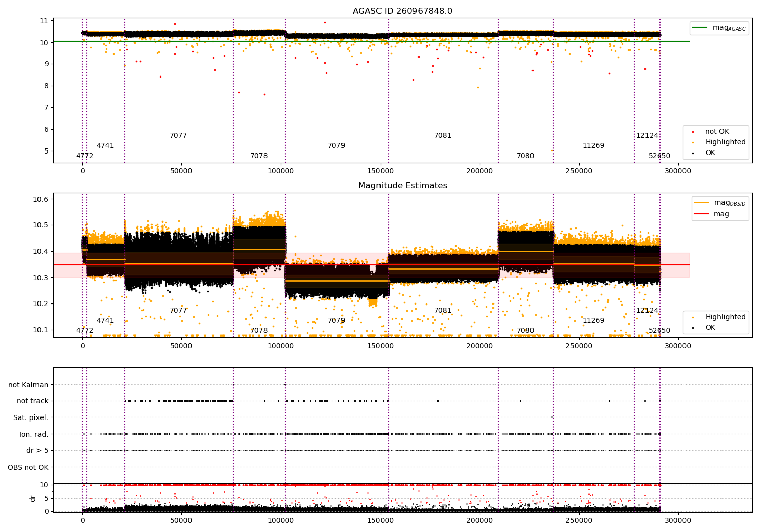
Task: Click obsid label 12124 in Magnitude Estimates plot
Action: [648, 311]
